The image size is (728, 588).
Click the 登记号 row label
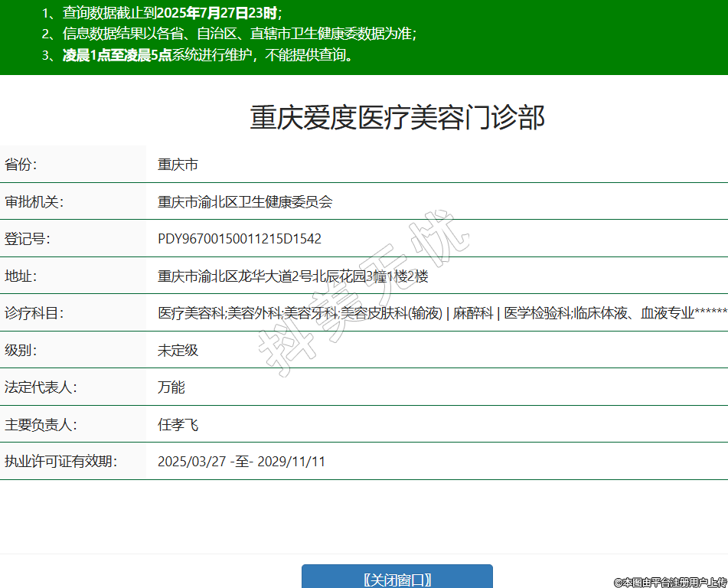coord(28,239)
